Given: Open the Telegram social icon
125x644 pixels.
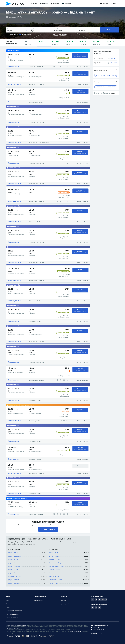Looking at the screenshot, I should coord(96,600).
